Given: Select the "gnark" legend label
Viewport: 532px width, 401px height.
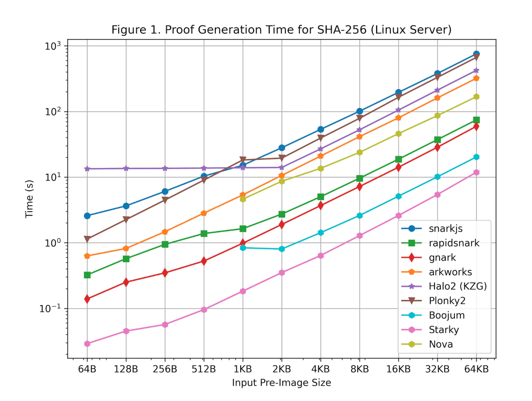Looking at the screenshot, I should (442, 258).
